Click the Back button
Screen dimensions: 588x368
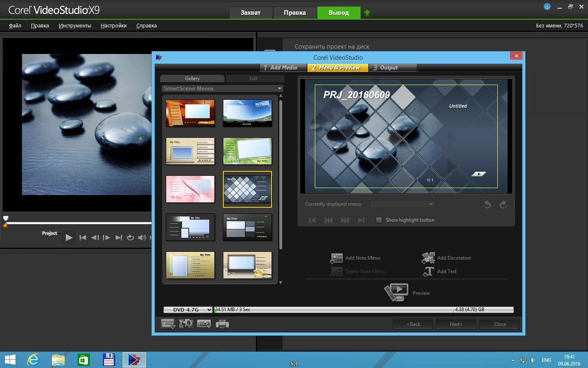(x=413, y=324)
